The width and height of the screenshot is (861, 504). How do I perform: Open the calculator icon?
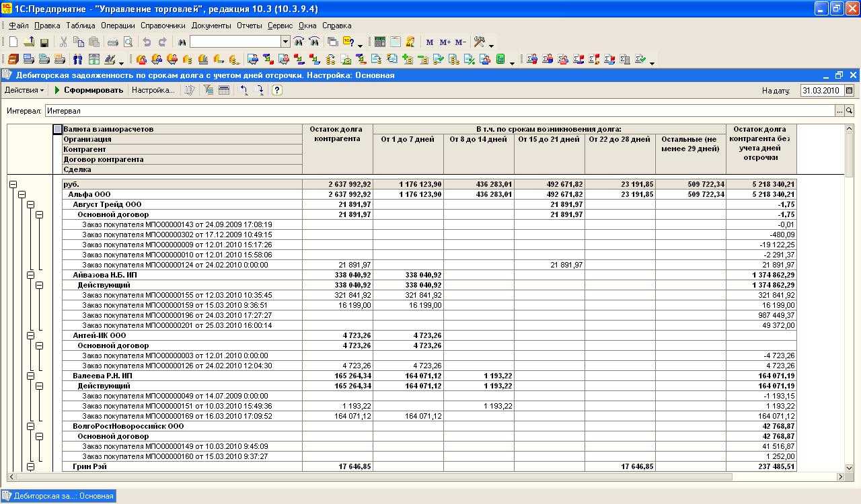point(380,42)
